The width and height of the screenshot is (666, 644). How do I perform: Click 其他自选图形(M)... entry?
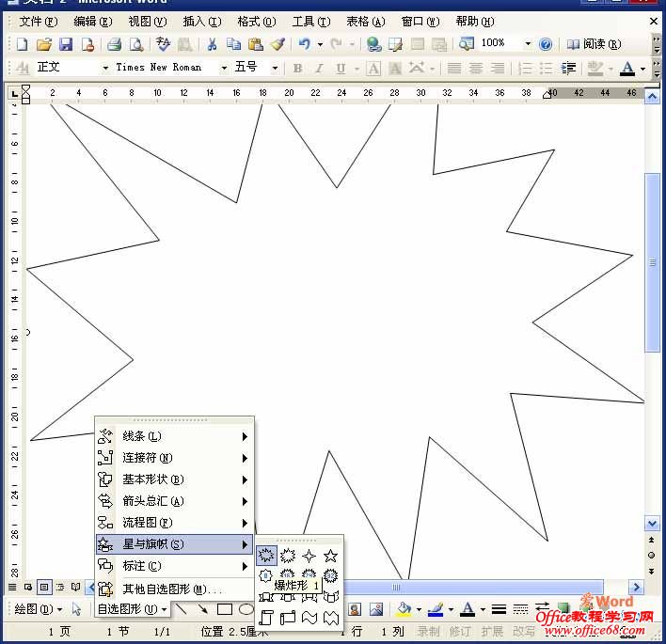174,589
